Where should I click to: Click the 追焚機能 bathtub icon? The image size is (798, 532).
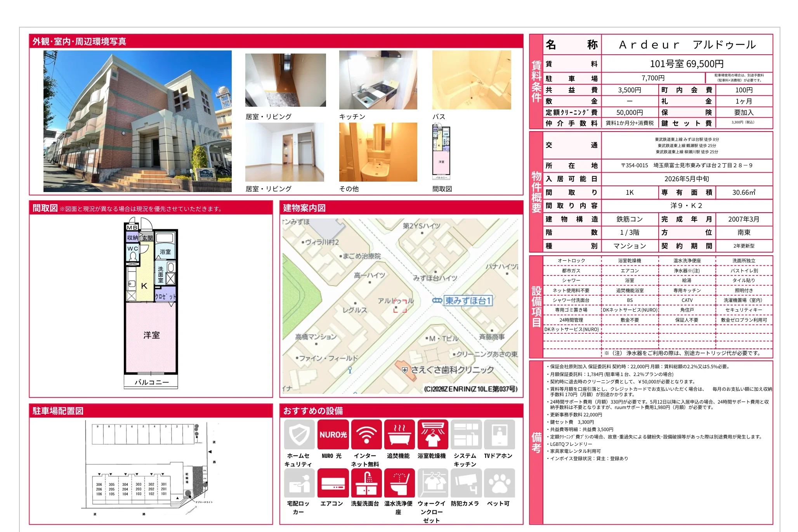(x=399, y=434)
